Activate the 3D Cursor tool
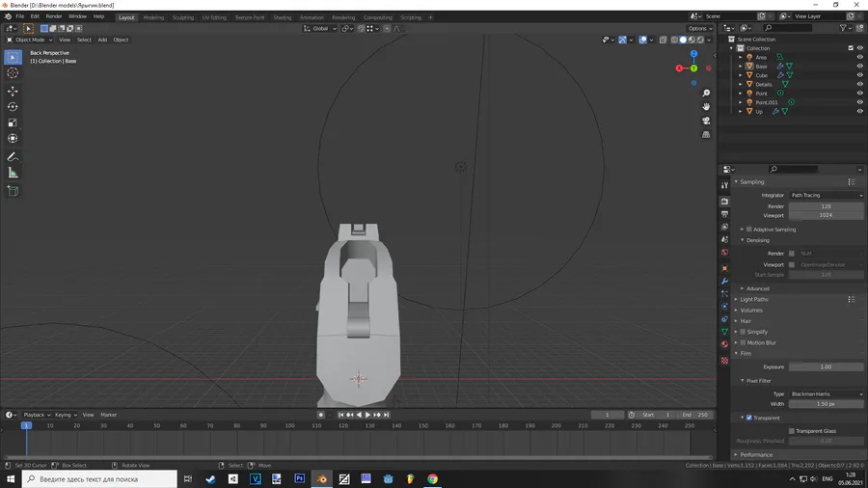Image resolution: width=868 pixels, height=488 pixels. pos(13,73)
